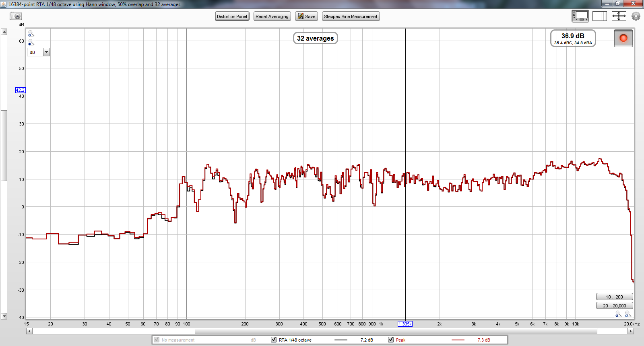644x346 pixels.
Task: Click the 42.2 cursor level label
Action: (x=20, y=90)
